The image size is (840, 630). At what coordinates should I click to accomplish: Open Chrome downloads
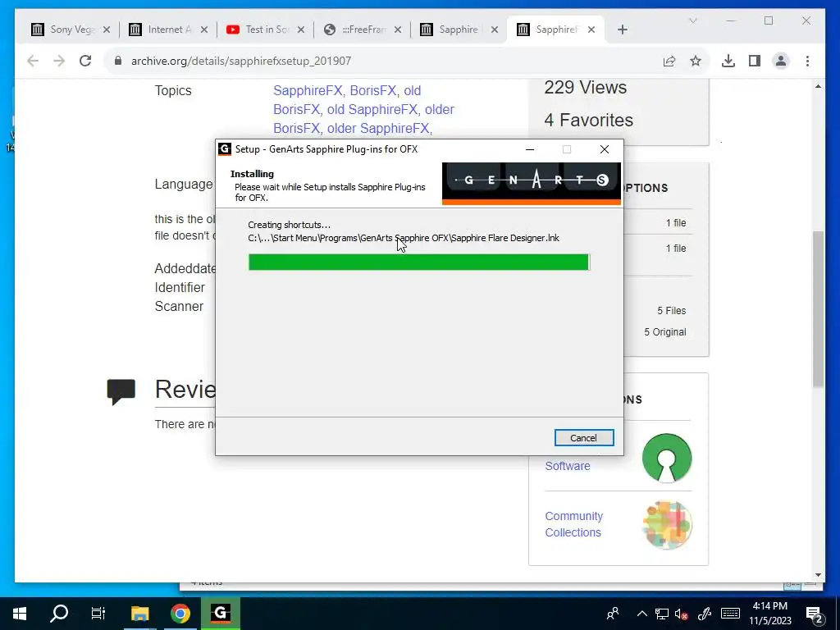pyautogui.click(x=728, y=61)
